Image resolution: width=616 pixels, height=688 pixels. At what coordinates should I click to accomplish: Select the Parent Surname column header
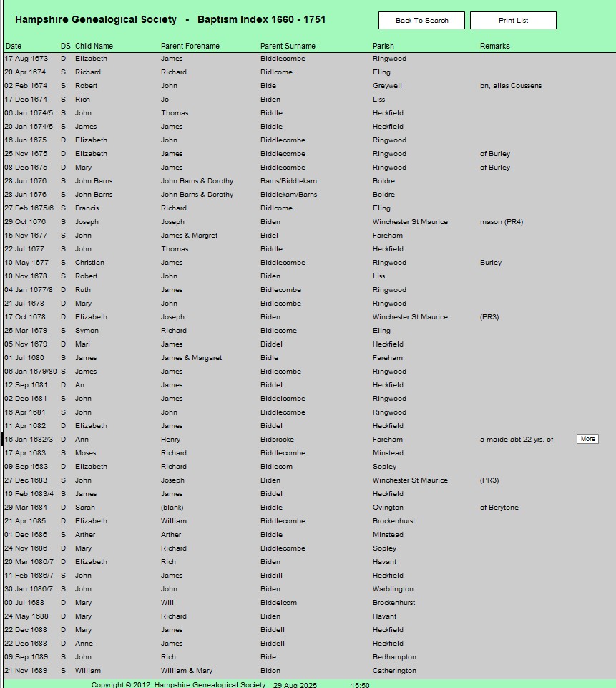pos(288,46)
